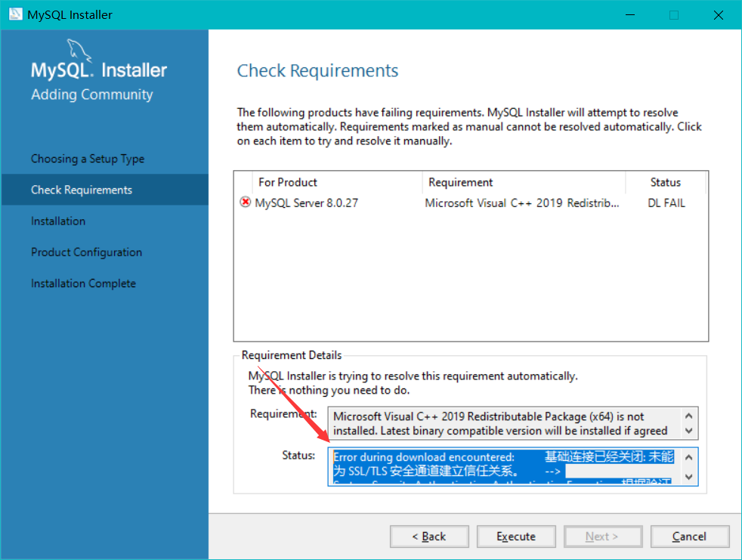Open the Product Configuration step
Viewport: 742px width, 560px height.
coord(86,252)
